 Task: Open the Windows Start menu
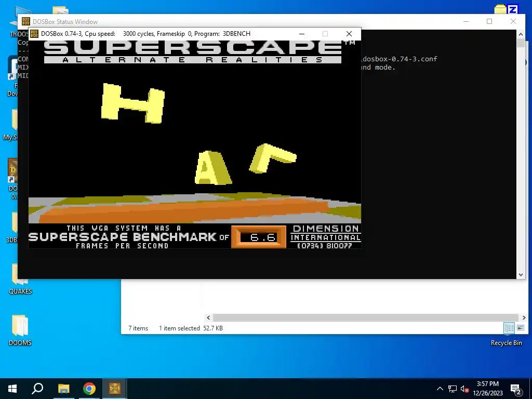12,389
